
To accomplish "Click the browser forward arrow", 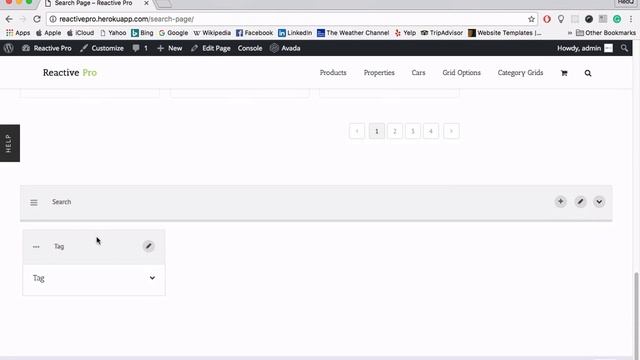I will (23, 19).
